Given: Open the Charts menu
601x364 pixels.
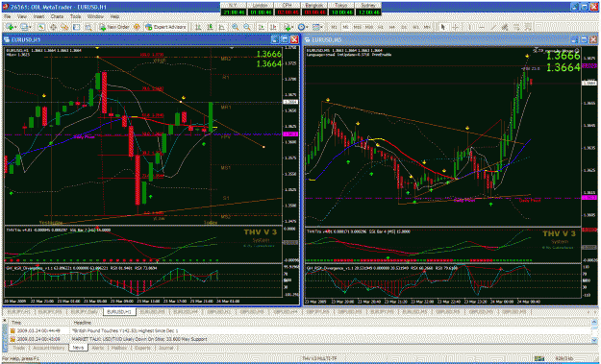Looking at the screenshot, I should [57, 17].
